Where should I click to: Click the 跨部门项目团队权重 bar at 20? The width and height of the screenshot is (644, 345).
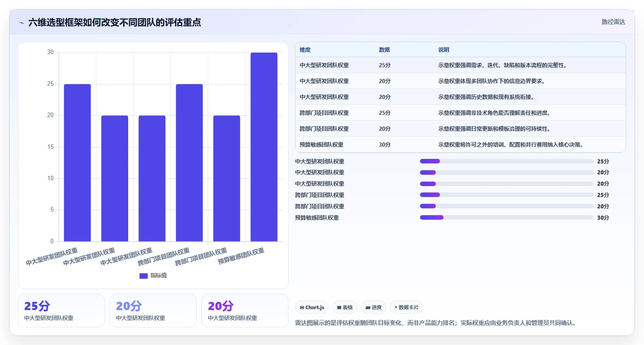pos(227,178)
